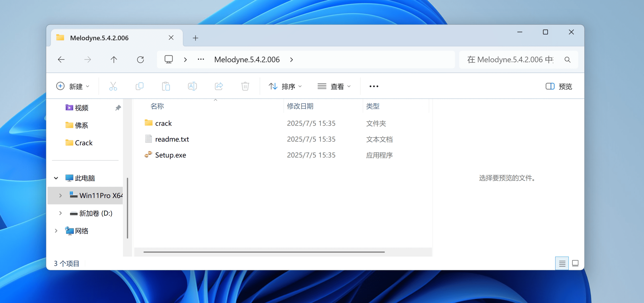Click the Copy icon in toolbar
The width and height of the screenshot is (644, 303).
139,86
